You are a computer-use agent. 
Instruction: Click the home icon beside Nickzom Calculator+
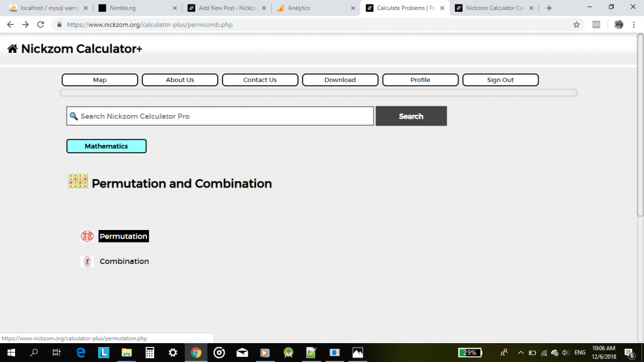coord(13,49)
